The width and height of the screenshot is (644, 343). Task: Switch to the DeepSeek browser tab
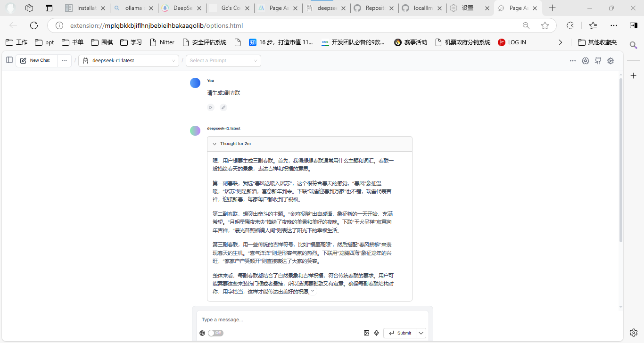(182, 8)
